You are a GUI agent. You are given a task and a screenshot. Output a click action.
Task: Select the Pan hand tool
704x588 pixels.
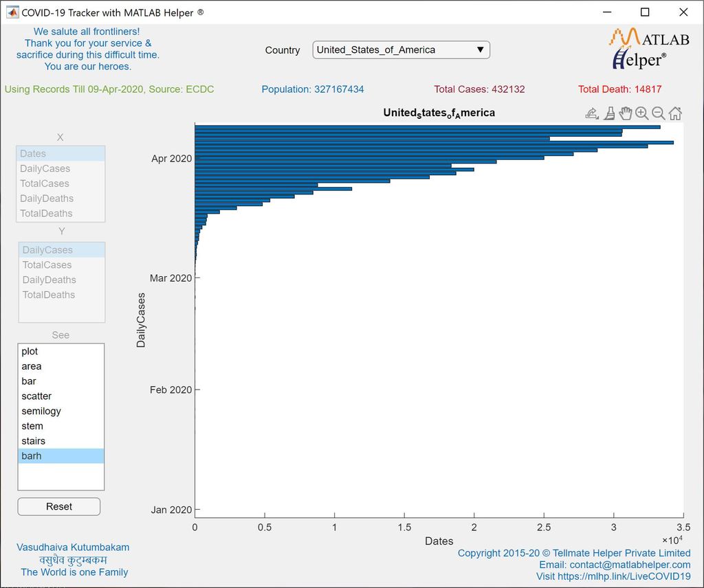[626, 113]
